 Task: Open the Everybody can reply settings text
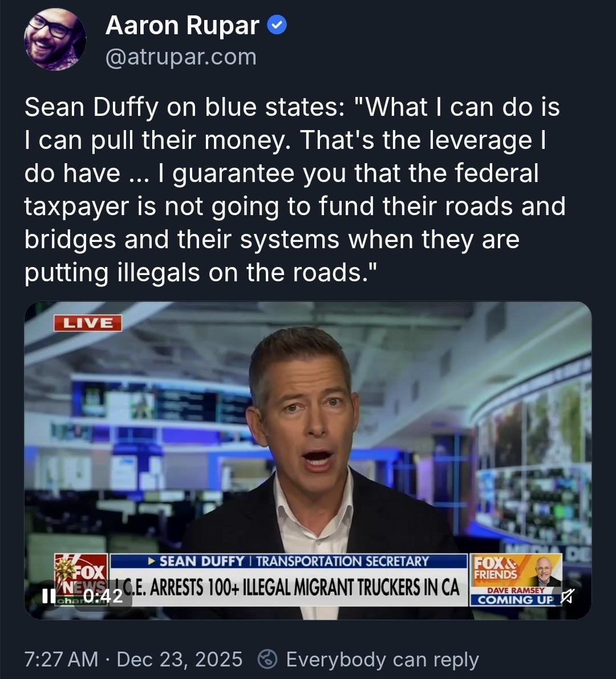click(x=383, y=660)
